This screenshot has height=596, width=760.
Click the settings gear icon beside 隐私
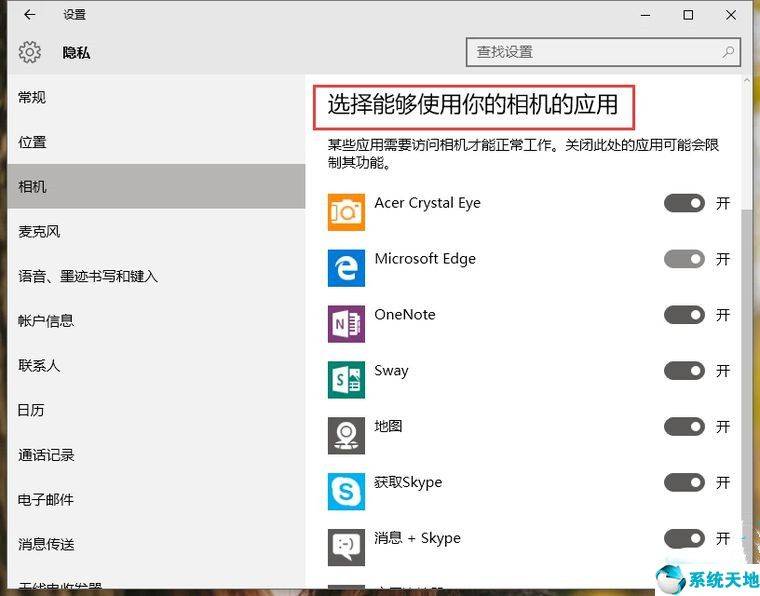point(30,52)
